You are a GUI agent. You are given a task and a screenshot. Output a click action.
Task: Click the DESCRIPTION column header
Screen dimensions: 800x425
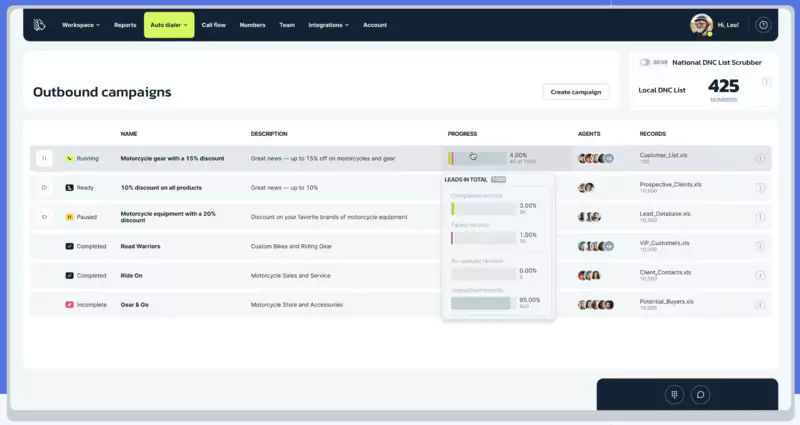[269, 134]
